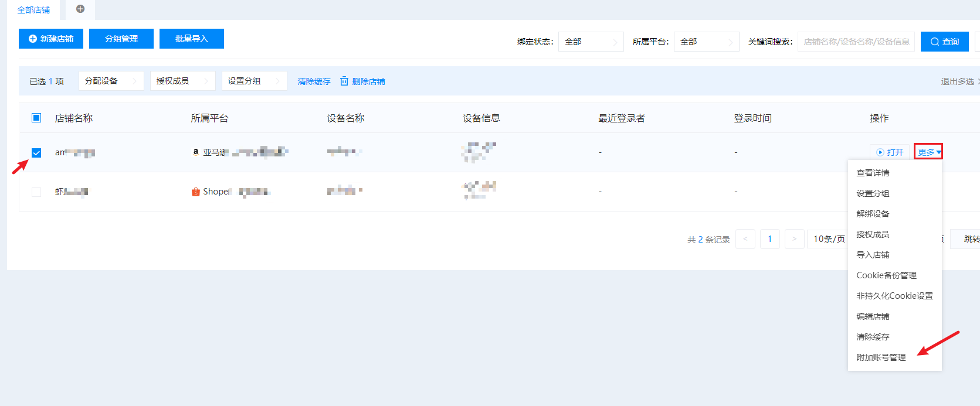Click the magnifier 查询 search button
This screenshot has height=406, width=980.
point(944,42)
